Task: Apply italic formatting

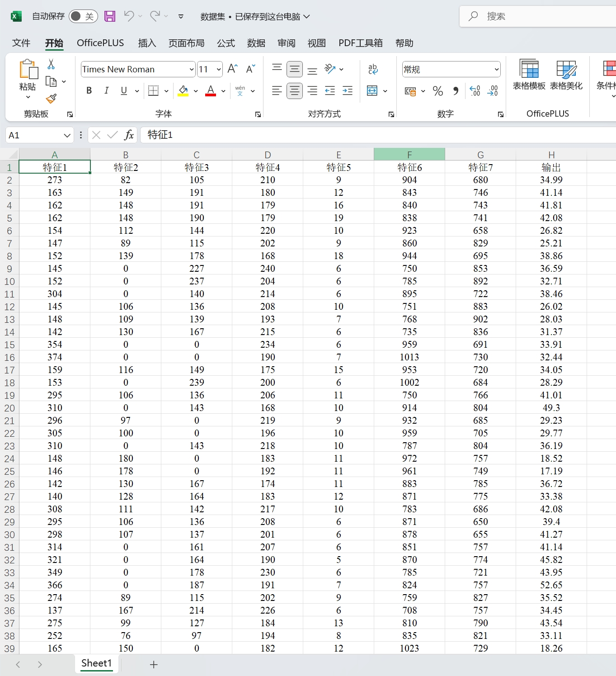Action: [x=106, y=90]
